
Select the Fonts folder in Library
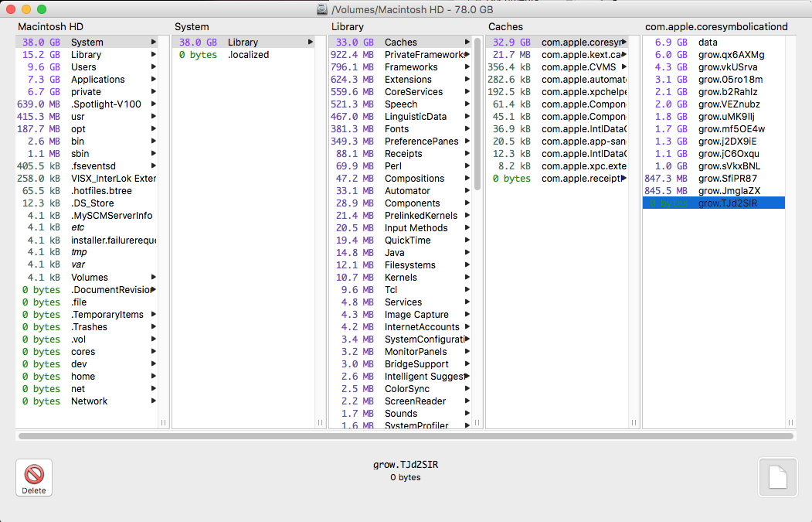tap(399, 128)
